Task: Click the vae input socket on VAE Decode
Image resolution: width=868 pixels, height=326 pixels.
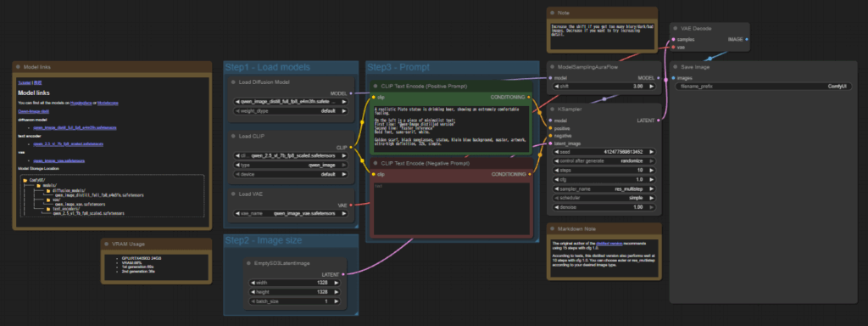Action: coord(673,48)
